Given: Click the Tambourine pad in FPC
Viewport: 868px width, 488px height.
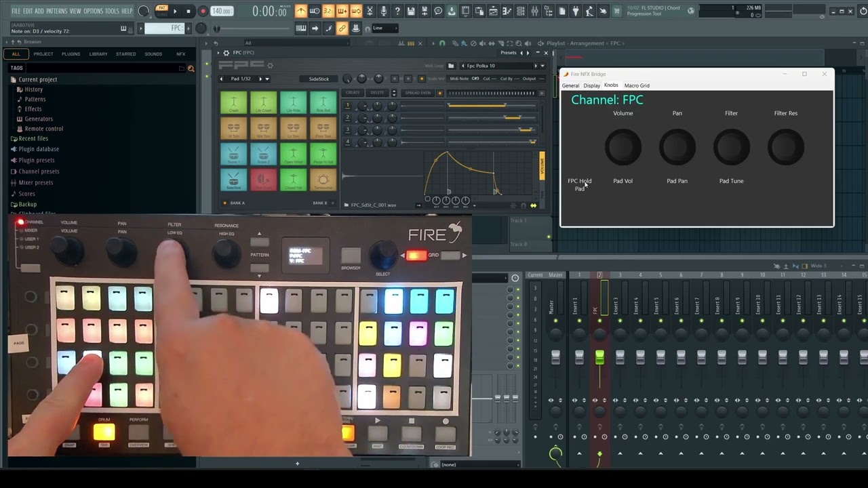Looking at the screenshot, I should (x=323, y=180).
